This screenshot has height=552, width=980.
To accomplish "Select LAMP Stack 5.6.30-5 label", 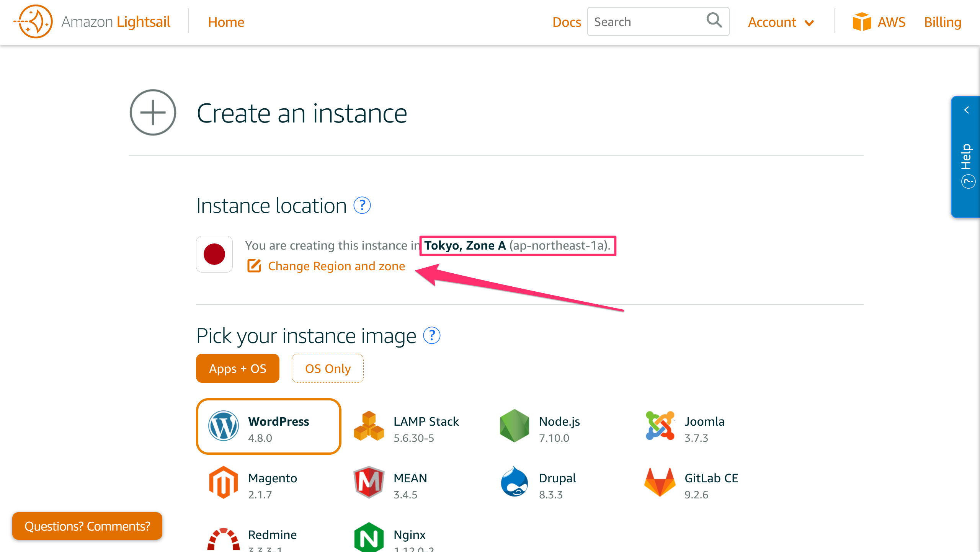I will [x=426, y=429].
